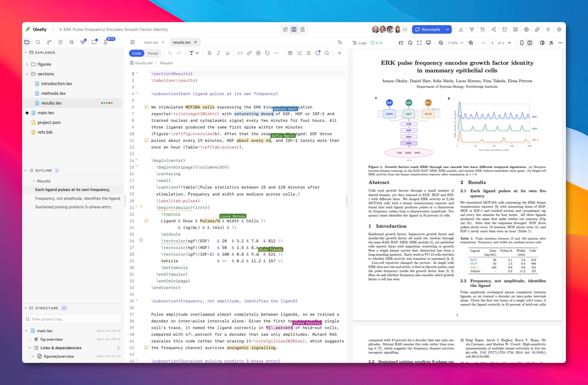Screen dimensions: 588x385
Task: Open the Recompile options dropdown arrow
Action: (x=447, y=29)
